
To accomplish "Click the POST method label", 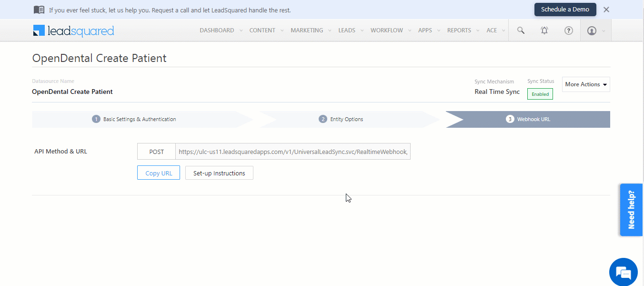I will pyautogui.click(x=156, y=152).
